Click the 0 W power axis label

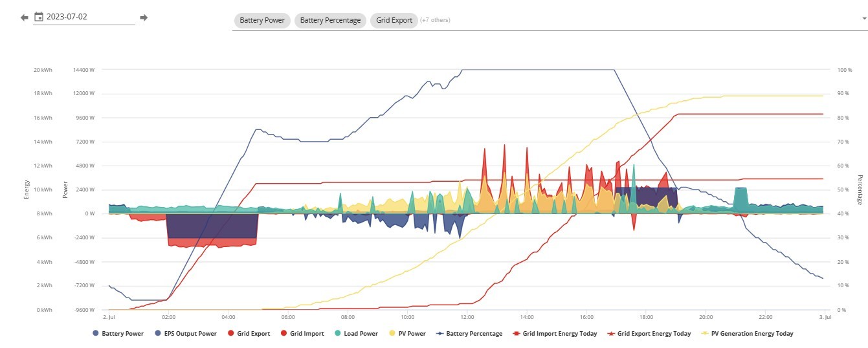coord(89,214)
